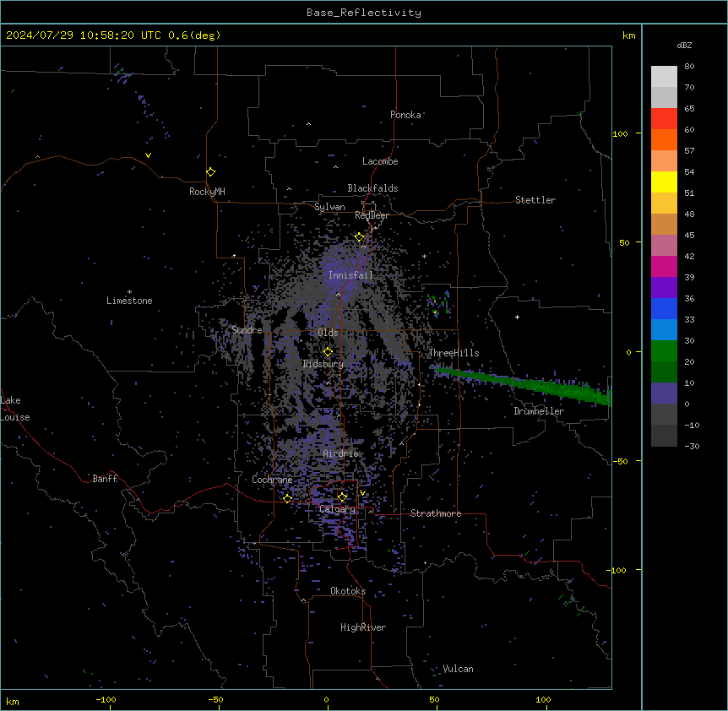The width and height of the screenshot is (728, 711).
Task: Click the Airdrie city label
Action: (341, 453)
